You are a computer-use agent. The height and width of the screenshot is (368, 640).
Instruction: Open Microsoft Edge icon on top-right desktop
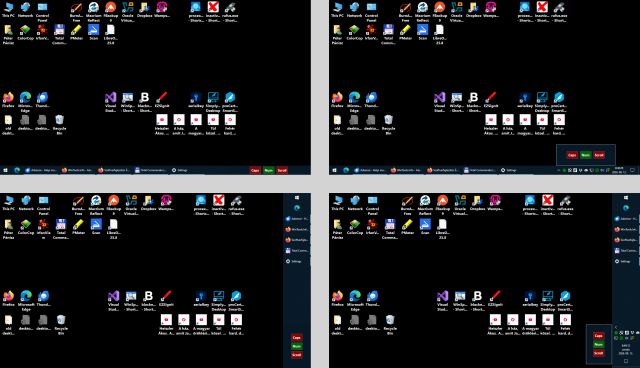pos(354,101)
